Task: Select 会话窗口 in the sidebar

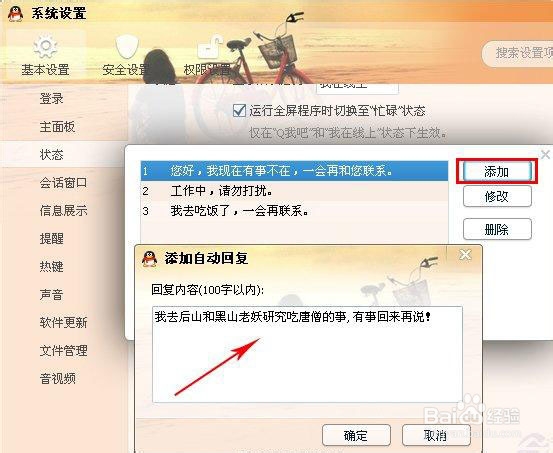Action: pyautogui.click(x=63, y=182)
